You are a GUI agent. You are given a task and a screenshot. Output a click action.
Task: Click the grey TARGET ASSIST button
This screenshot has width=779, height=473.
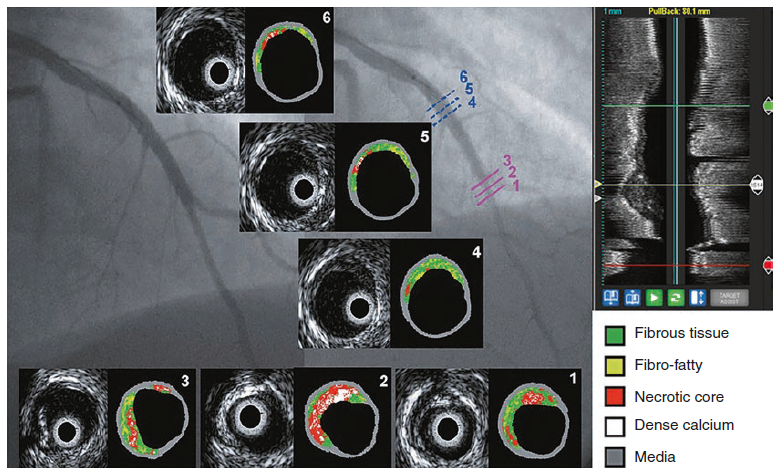[x=729, y=298]
